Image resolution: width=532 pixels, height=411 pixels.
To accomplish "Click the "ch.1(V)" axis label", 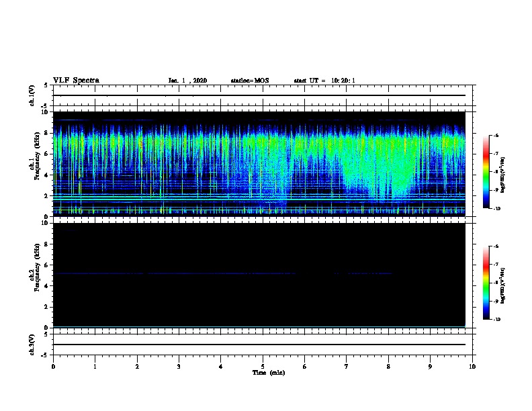I will (x=32, y=95).
